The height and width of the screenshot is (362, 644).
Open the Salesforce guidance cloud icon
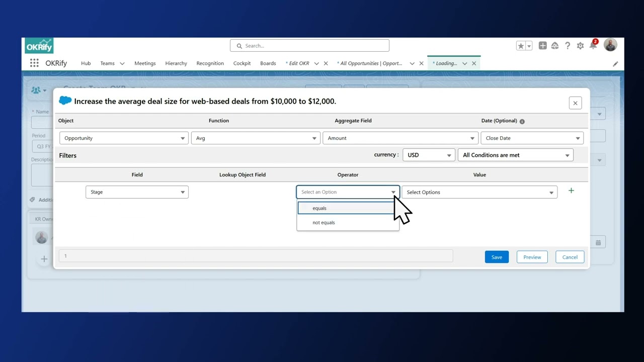(x=555, y=46)
